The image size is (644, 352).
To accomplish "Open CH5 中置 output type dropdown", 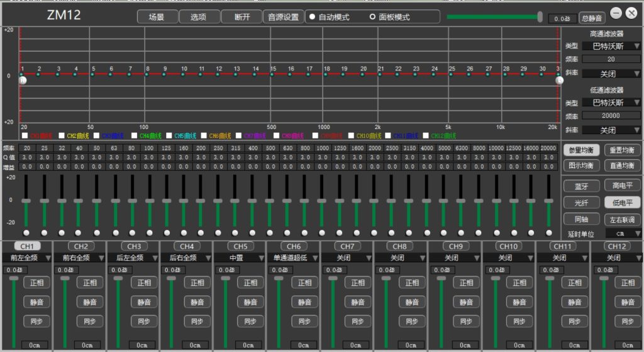I will 240,258.
